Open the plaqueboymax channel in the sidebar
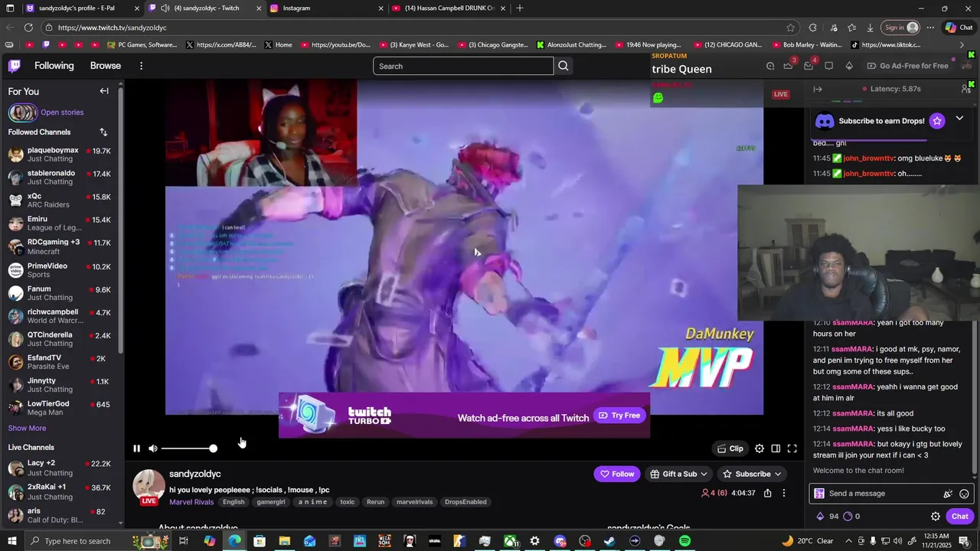The width and height of the screenshot is (980, 551). click(x=60, y=155)
